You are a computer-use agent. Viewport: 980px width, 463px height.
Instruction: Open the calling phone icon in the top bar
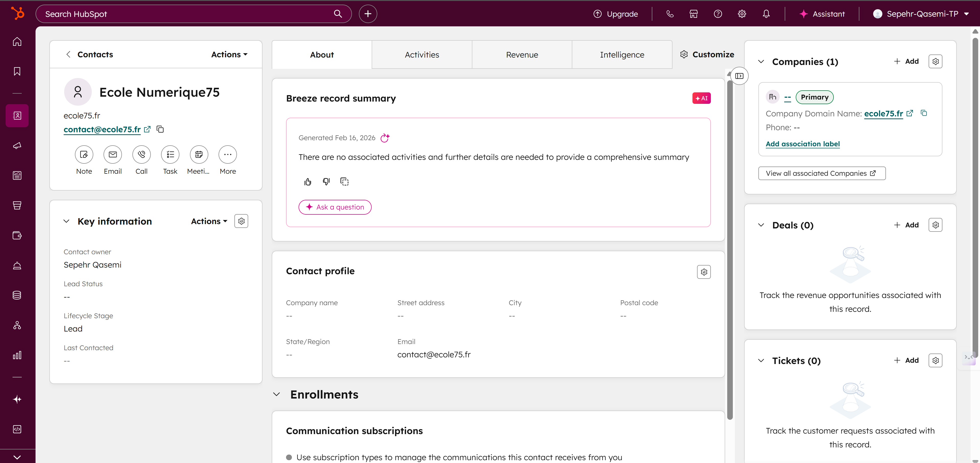click(670, 14)
